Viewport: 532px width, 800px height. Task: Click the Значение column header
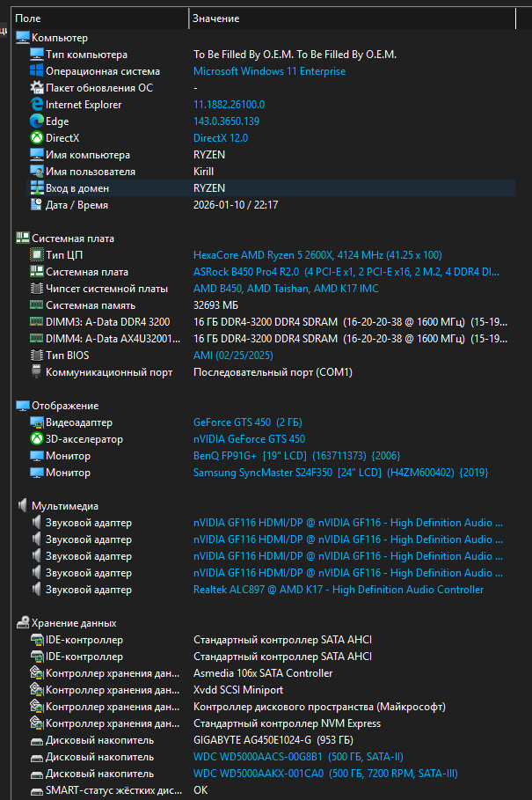click(352, 18)
